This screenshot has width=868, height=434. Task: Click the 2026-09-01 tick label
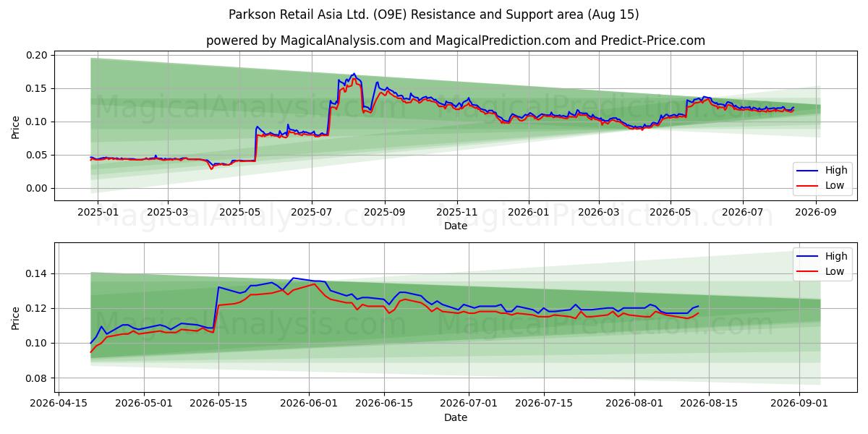pos(799,404)
